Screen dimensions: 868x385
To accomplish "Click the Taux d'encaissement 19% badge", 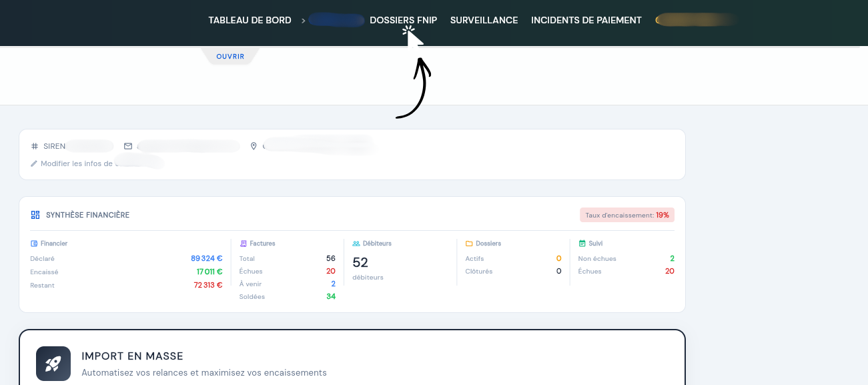I will coord(627,215).
